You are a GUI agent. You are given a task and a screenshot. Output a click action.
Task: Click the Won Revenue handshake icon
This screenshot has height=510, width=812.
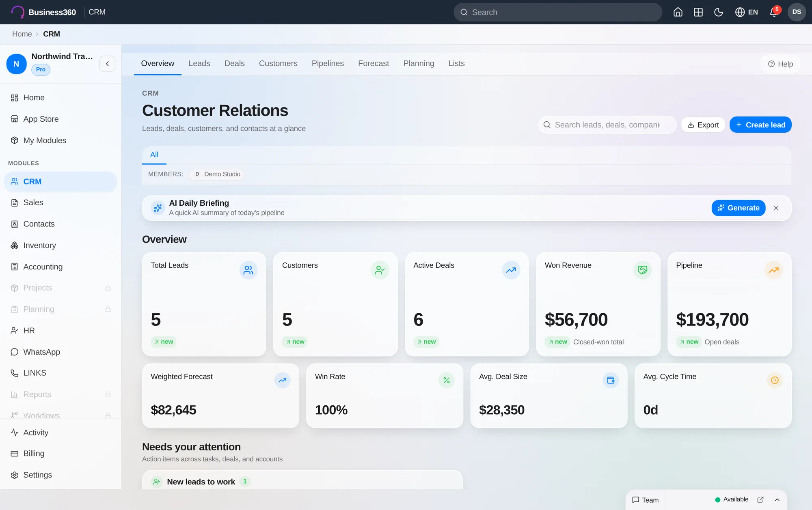(x=642, y=270)
